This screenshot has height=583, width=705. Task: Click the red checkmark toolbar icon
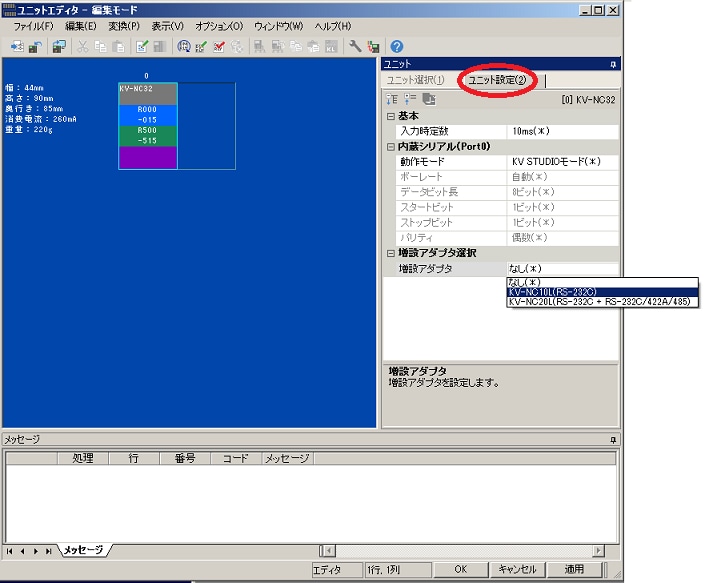(218, 46)
